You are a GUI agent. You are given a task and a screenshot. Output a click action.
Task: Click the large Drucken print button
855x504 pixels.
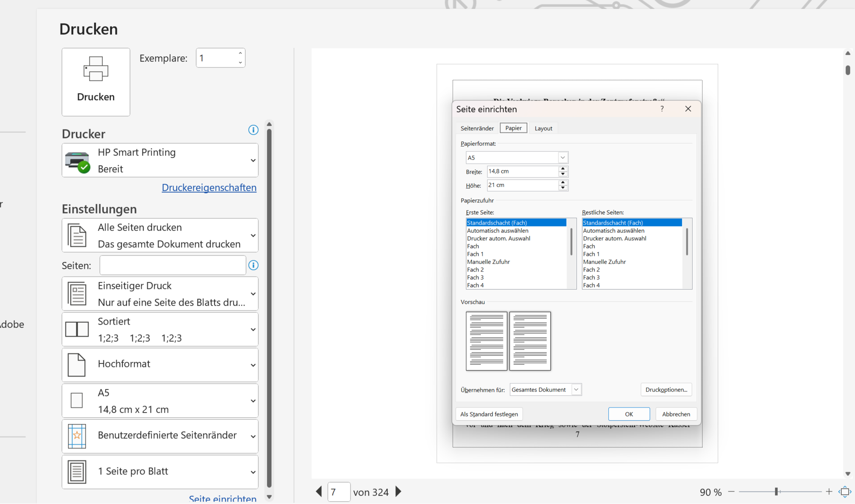coord(96,82)
